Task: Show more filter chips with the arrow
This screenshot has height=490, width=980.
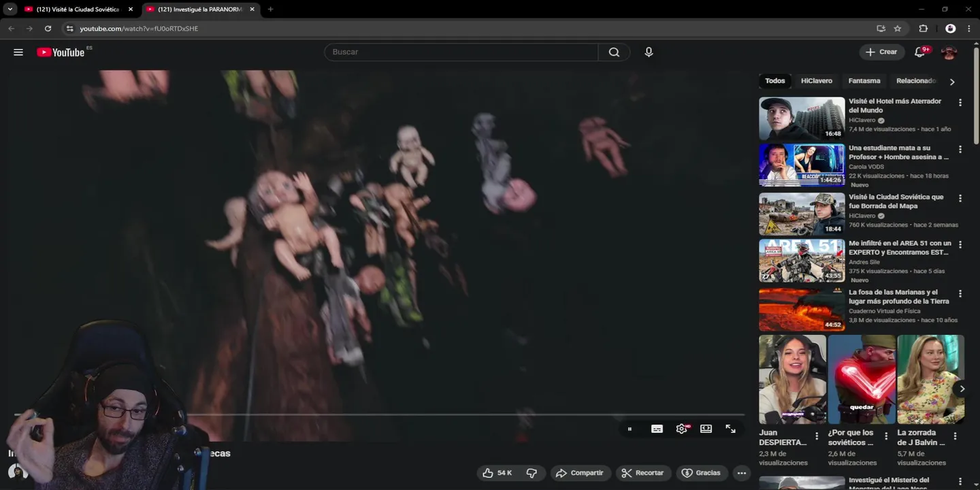Action: [952, 82]
